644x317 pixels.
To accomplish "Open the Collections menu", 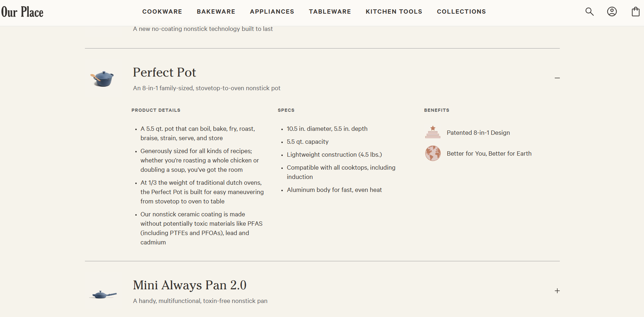I will [461, 12].
